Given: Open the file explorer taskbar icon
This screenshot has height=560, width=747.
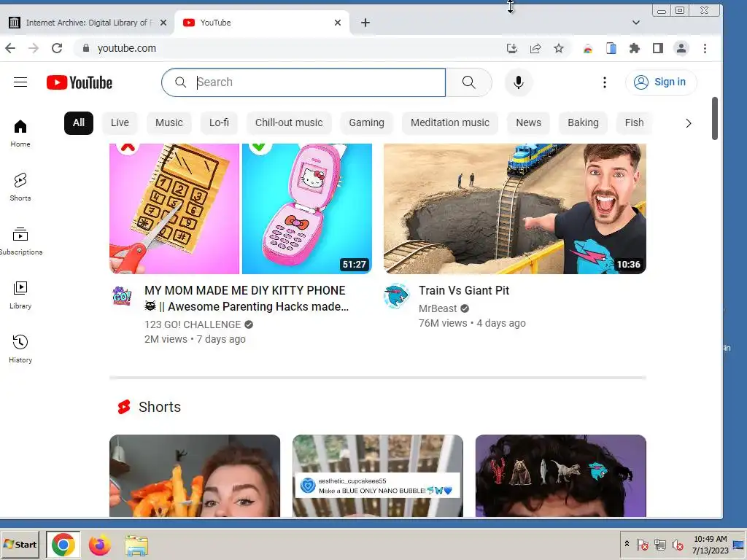Looking at the screenshot, I should pyautogui.click(x=136, y=545).
